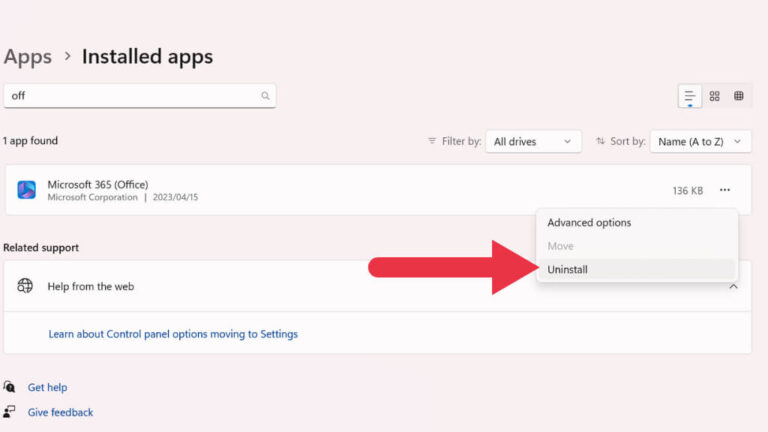This screenshot has height=432, width=768.
Task: Switch to list view layout
Action: pos(690,96)
